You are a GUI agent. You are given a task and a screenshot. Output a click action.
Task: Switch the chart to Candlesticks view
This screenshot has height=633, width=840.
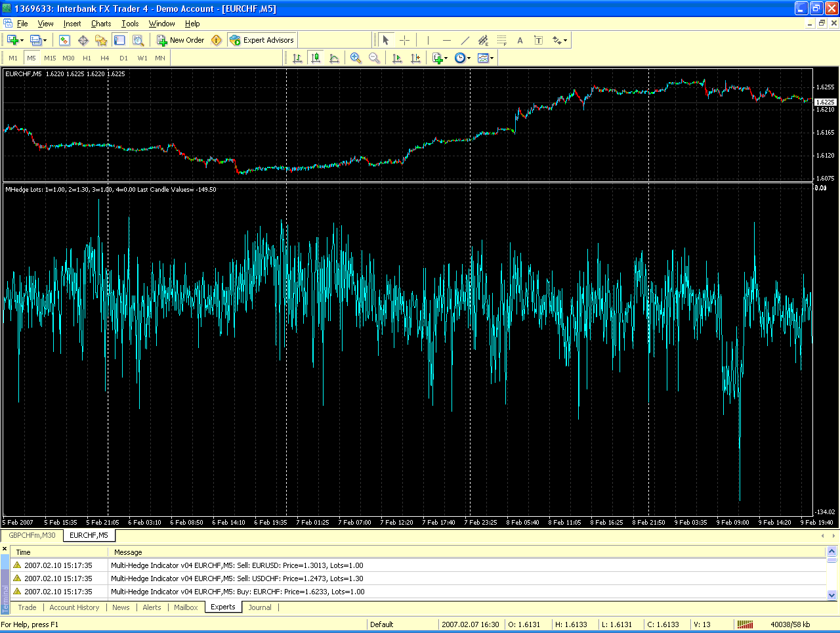(x=316, y=58)
